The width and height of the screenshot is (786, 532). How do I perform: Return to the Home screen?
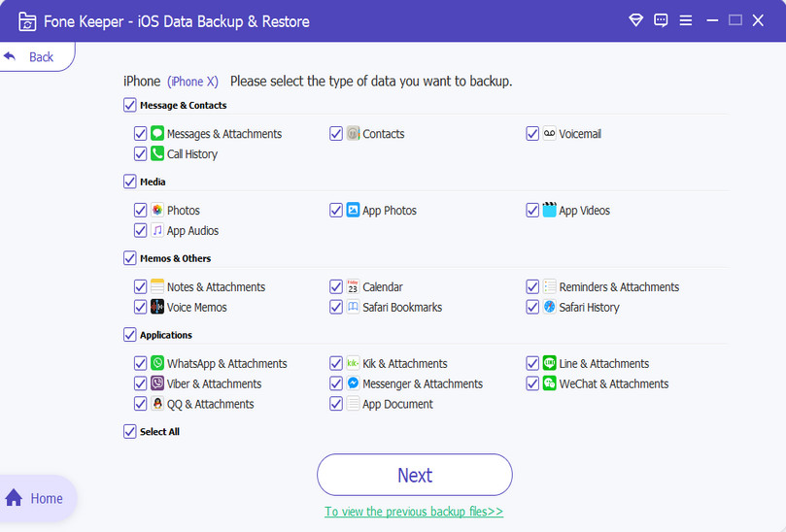35,499
